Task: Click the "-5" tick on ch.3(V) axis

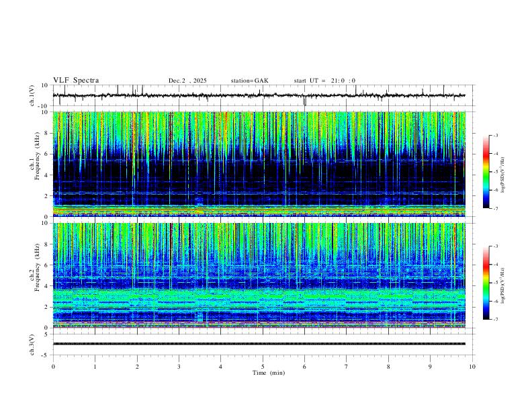Action: pyautogui.click(x=46, y=355)
